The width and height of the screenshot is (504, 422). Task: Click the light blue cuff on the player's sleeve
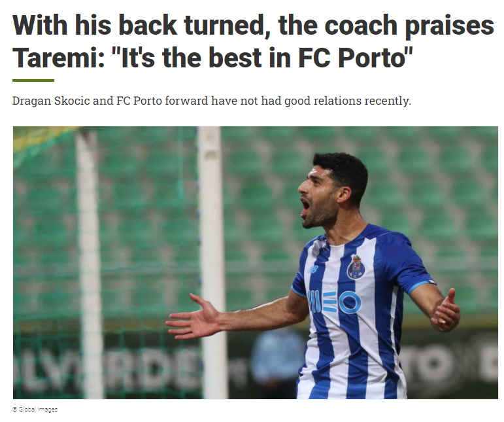(422, 286)
